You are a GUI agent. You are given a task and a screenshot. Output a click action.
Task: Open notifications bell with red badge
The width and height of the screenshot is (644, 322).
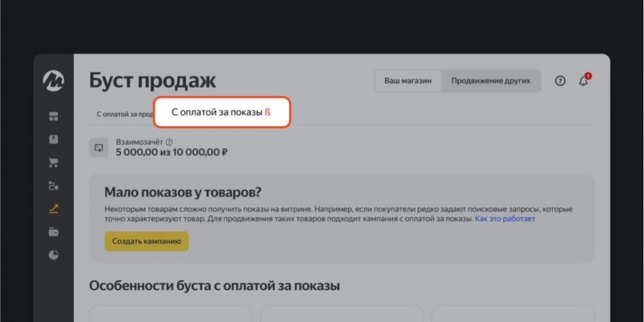click(583, 81)
